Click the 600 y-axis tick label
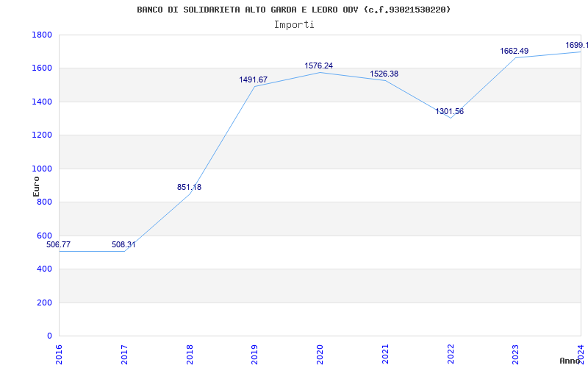The image size is (588, 368). [x=45, y=236]
